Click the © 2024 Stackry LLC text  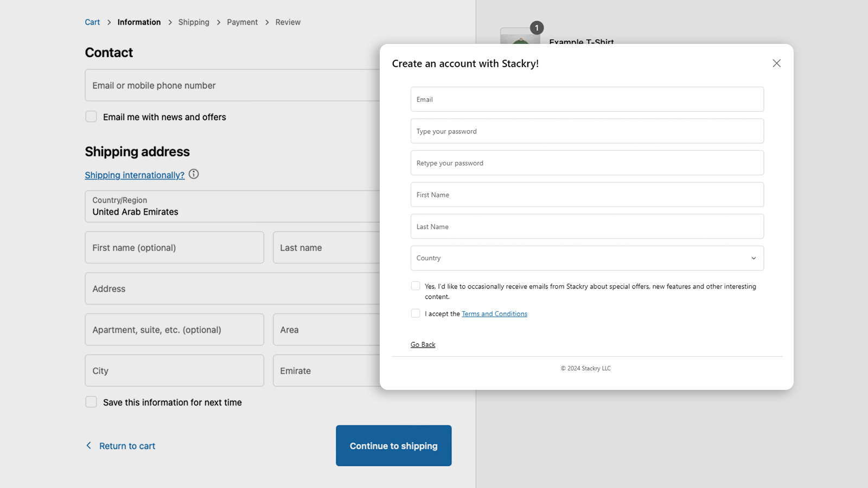(586, 368)
